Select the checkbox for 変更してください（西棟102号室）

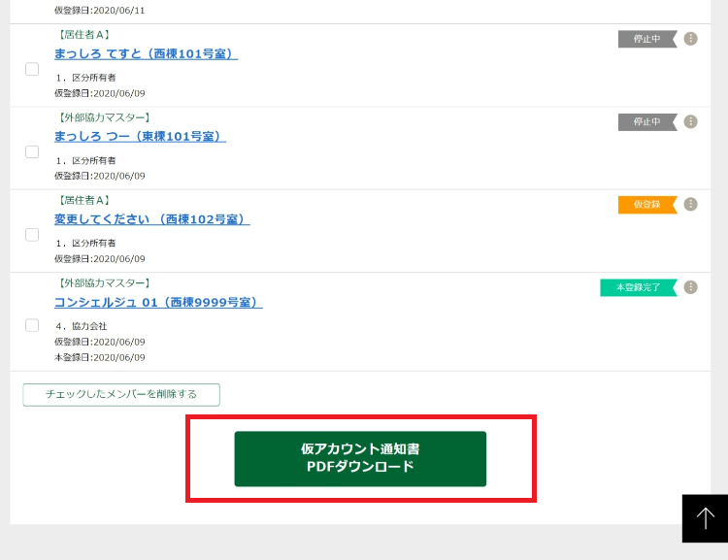32,235
